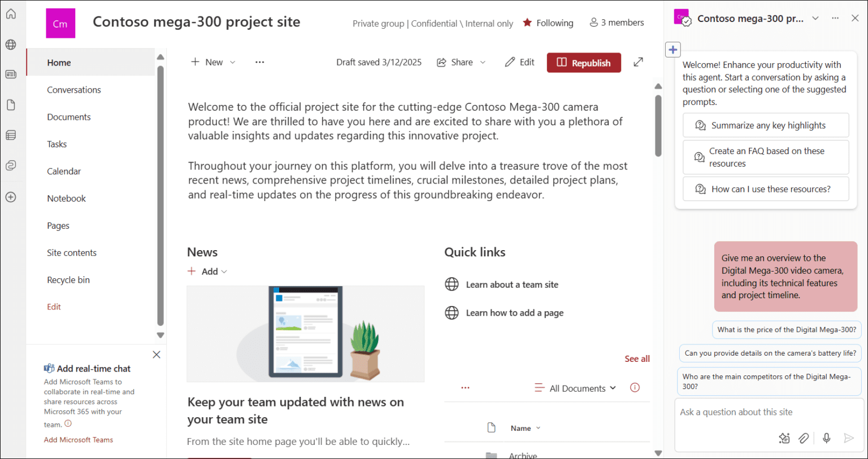This screenshot has height=459, width=868.
Task: Open the Lists icon in the app bar
Action: (x=10, y=135)
